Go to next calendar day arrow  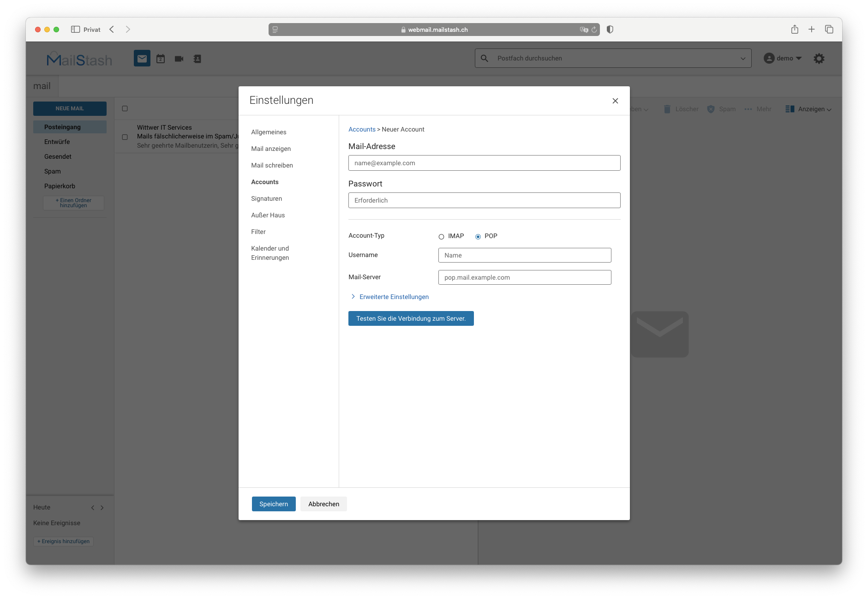click(x=102, y=508)
